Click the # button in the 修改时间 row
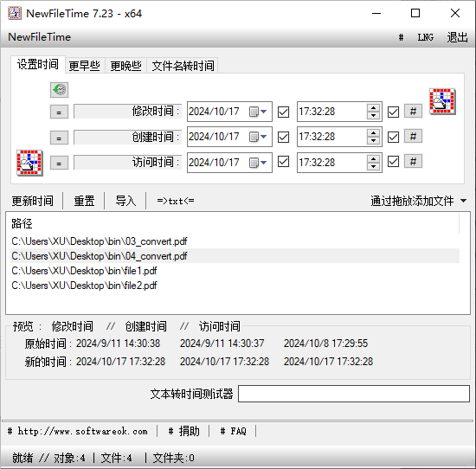The image size is (476, 469). pyautogui.click(x=413, y=112)
